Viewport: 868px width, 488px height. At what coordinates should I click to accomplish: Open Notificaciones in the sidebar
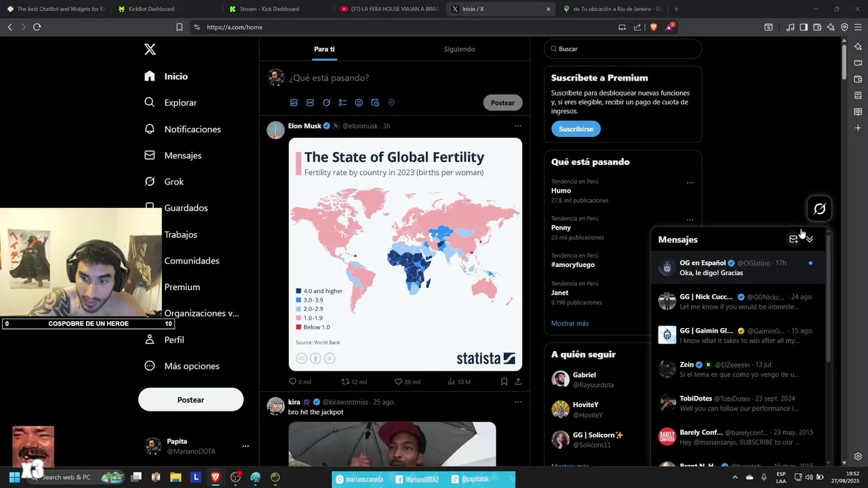(183, 129)
